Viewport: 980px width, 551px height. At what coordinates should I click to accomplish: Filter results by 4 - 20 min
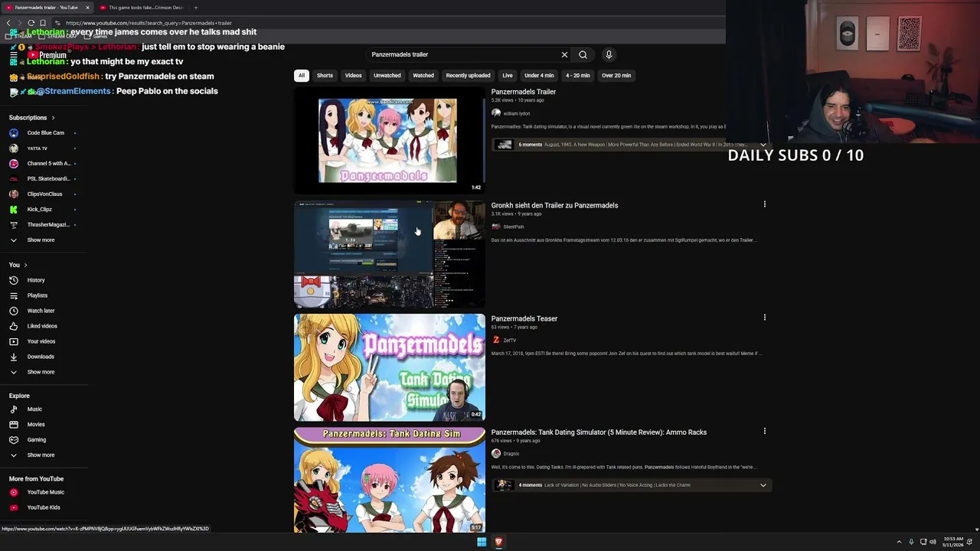coord(578,76)
